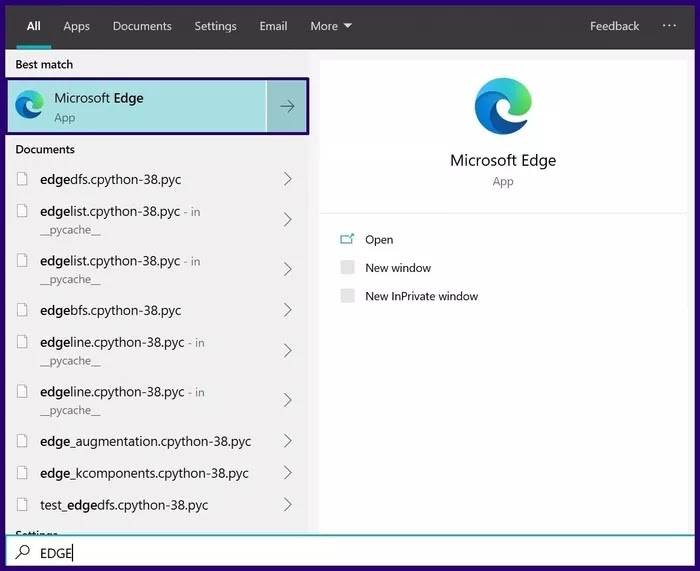Expand chevron for edge_kcomponents.cpython-38.pyc
Viewport: 700px width, 571px height.
coord(288,472)
